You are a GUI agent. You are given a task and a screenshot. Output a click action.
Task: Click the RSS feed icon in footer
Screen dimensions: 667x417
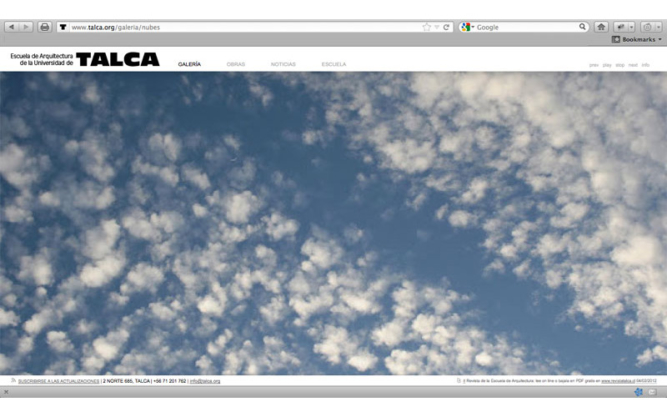(13, 380)
